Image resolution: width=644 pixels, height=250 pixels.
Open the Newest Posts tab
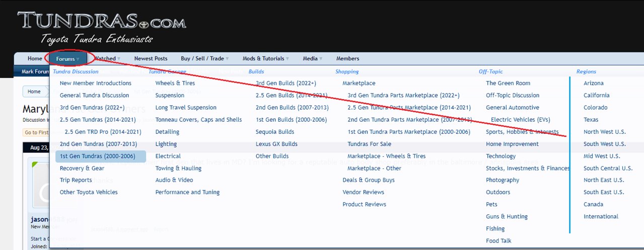(x=151, y=59)
